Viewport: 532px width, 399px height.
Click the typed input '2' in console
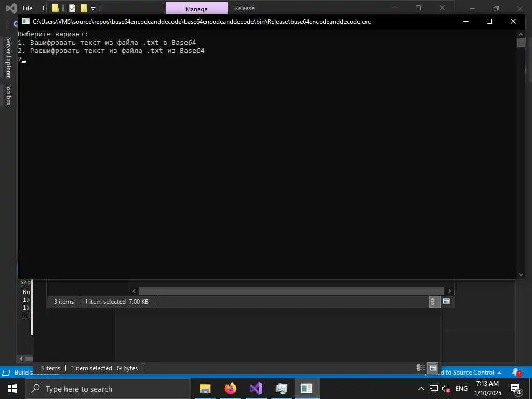[20, 59]
